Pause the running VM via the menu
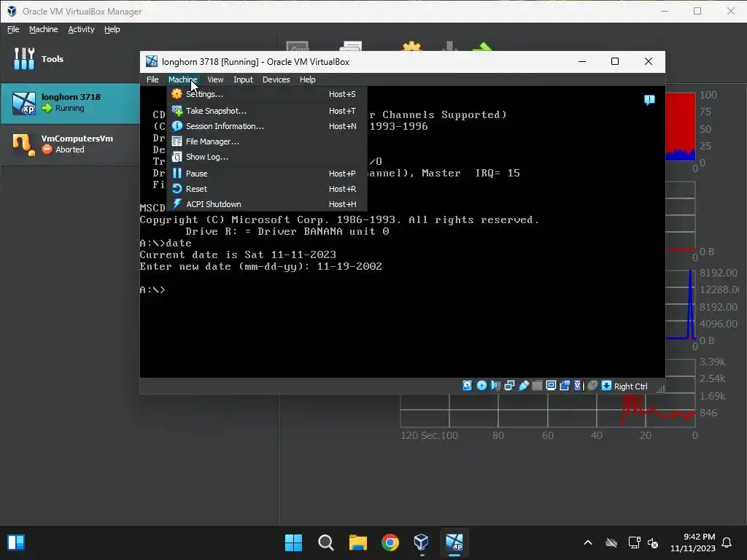The image size is (747, 560). click(267, 174)
